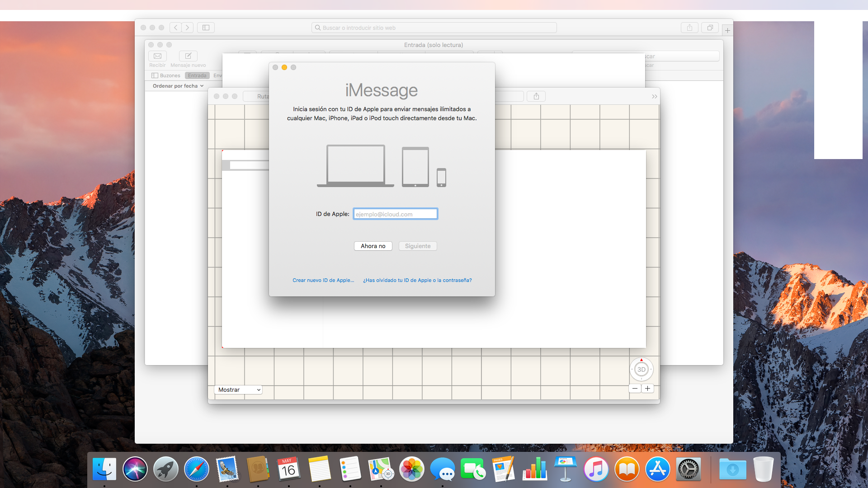The width and height of the screenshot is (868, 488).
Task: Click the Ahora no button
Action: (x=373, y=246)
